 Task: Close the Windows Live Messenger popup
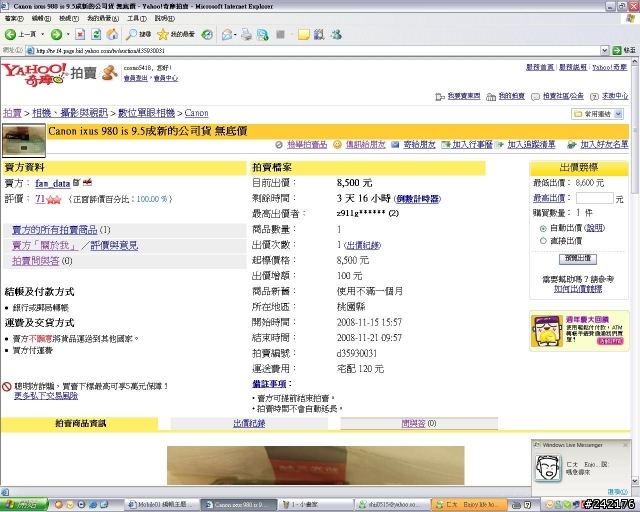pos(625,445)
